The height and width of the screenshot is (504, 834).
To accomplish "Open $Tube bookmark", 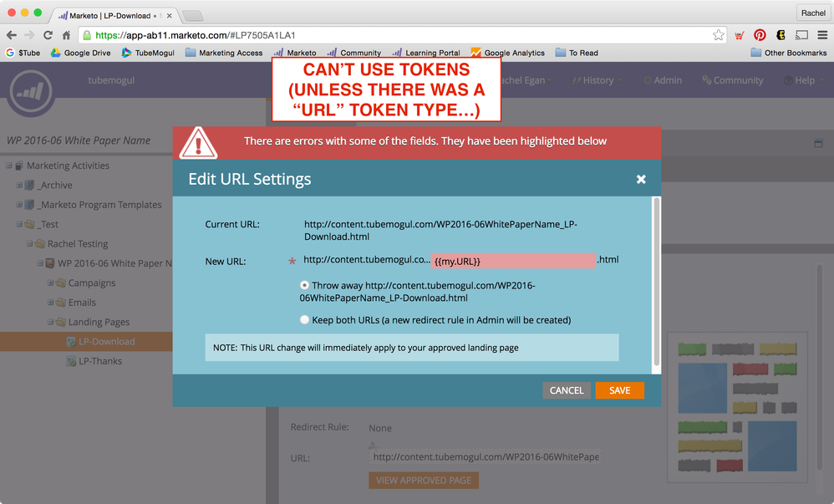I will 23,53.
